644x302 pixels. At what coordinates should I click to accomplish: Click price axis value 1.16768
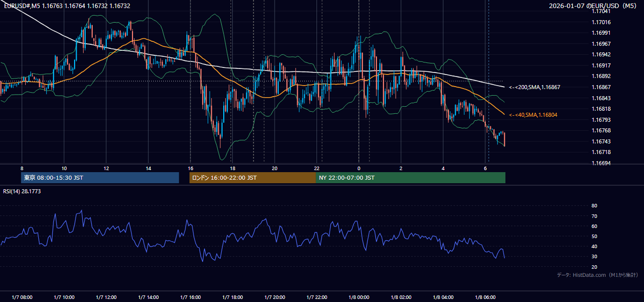[x=601, y=130]
